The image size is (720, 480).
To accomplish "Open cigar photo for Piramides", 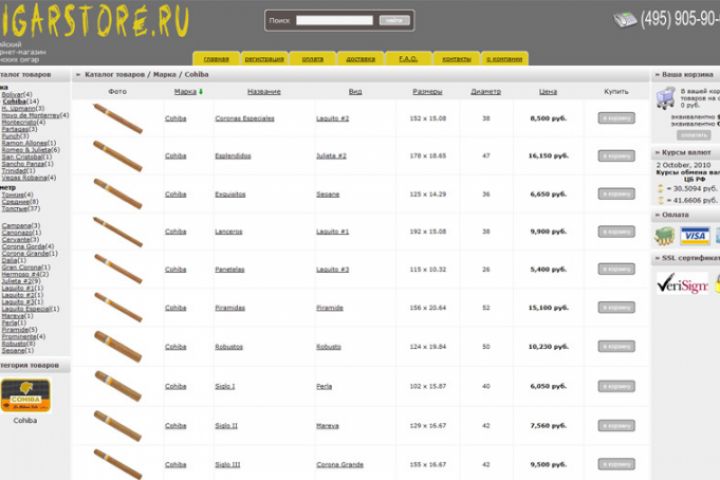I will point(118,307).
